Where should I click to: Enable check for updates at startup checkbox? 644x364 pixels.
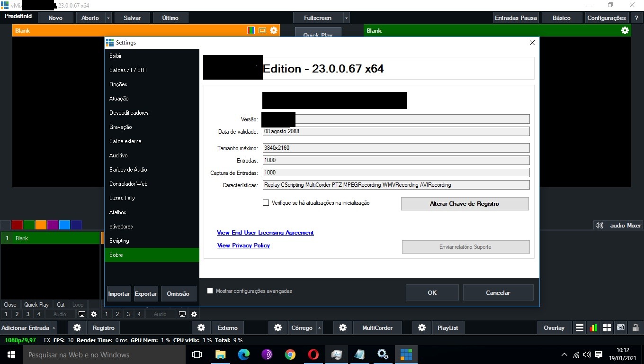pos(266,203)
